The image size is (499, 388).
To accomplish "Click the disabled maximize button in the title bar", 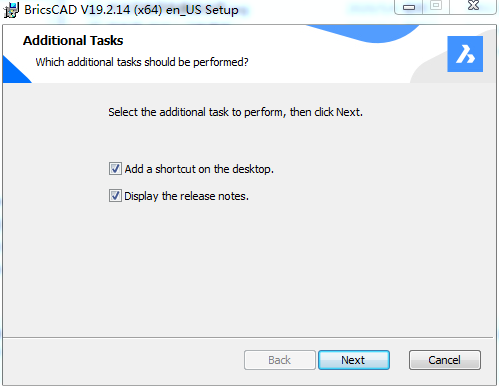I will pyautogui.click(x=436, y=6).
